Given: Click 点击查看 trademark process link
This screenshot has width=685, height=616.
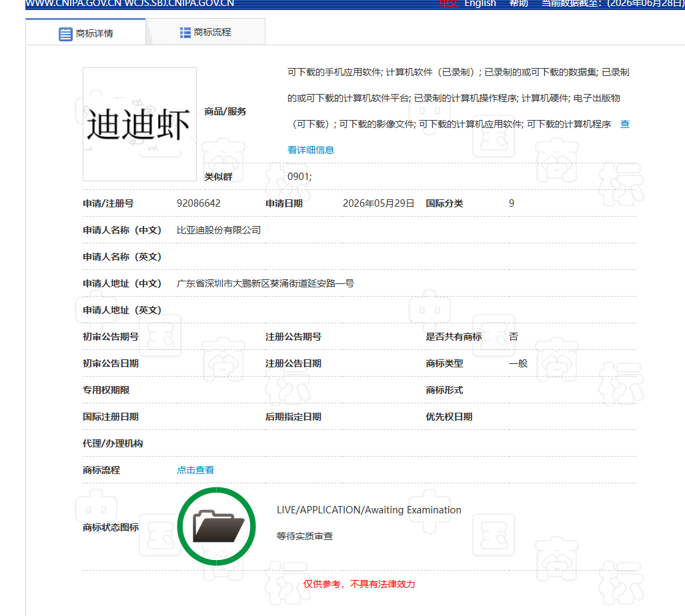Looking at the screenshot, I should coord(195,470).
